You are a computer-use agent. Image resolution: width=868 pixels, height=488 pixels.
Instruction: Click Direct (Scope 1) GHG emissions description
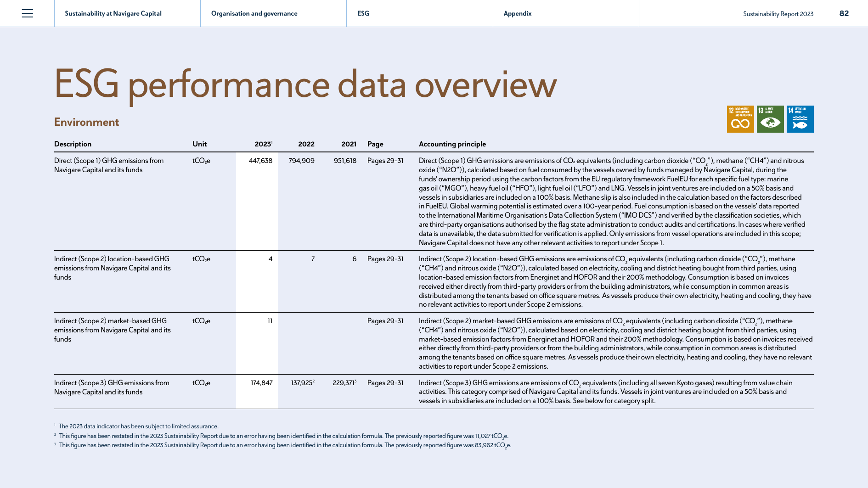pyautogui.click(x=109, y=165)
